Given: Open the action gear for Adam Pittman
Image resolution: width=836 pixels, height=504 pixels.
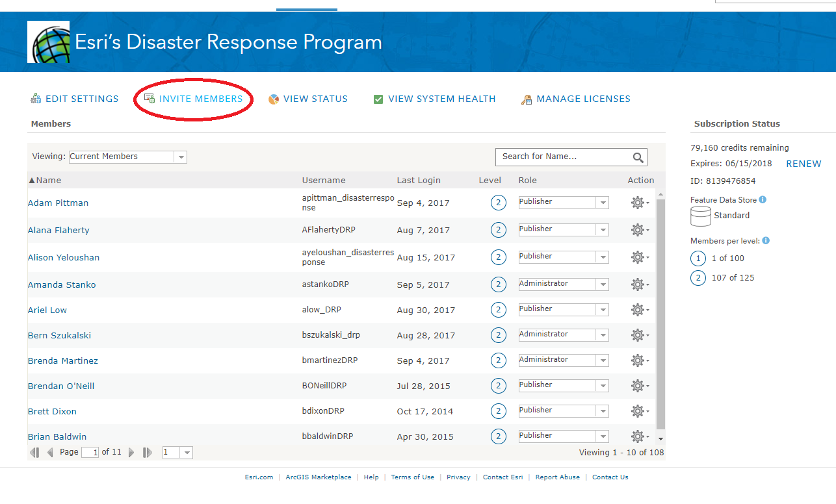Looking at the screenshot, I should pyautogui.click(x=639, y=203).
